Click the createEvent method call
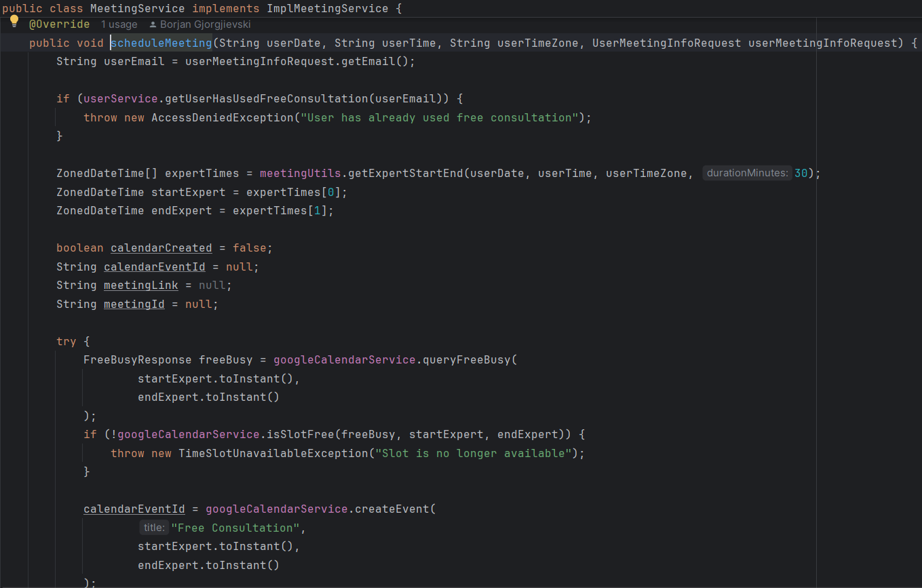This screenshot has width=922, height=588. pyautogui.click(x=392, y=509)
